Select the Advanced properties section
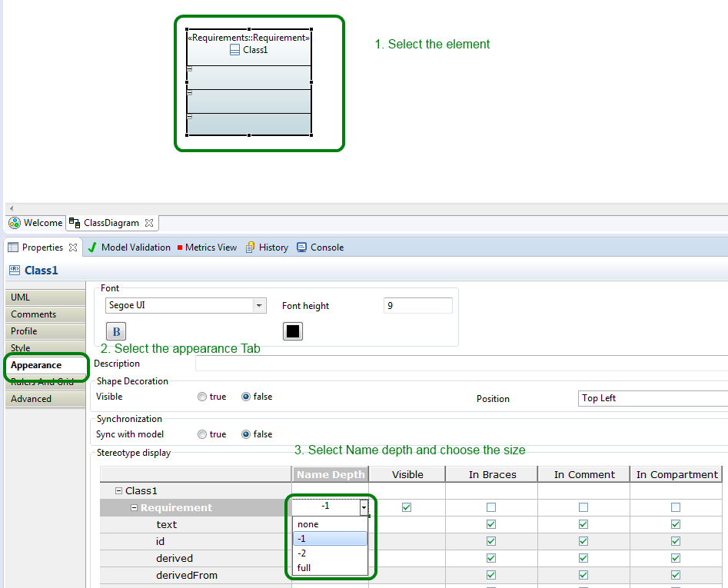 [45, 399]
